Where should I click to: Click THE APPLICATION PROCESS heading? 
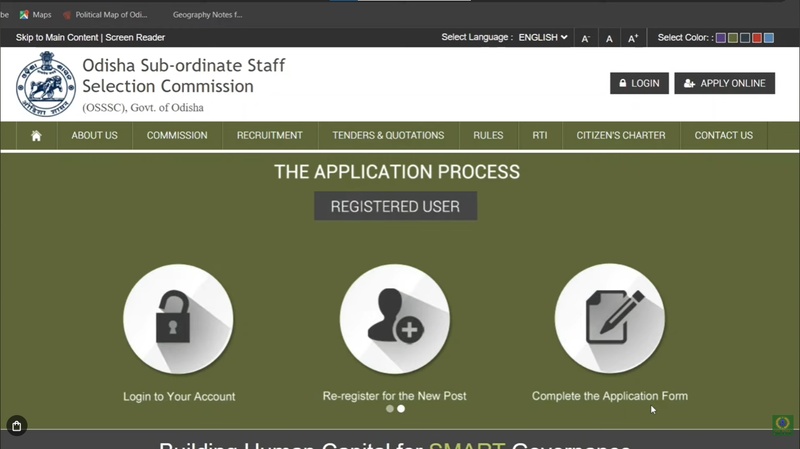click(x=397, y=172)
